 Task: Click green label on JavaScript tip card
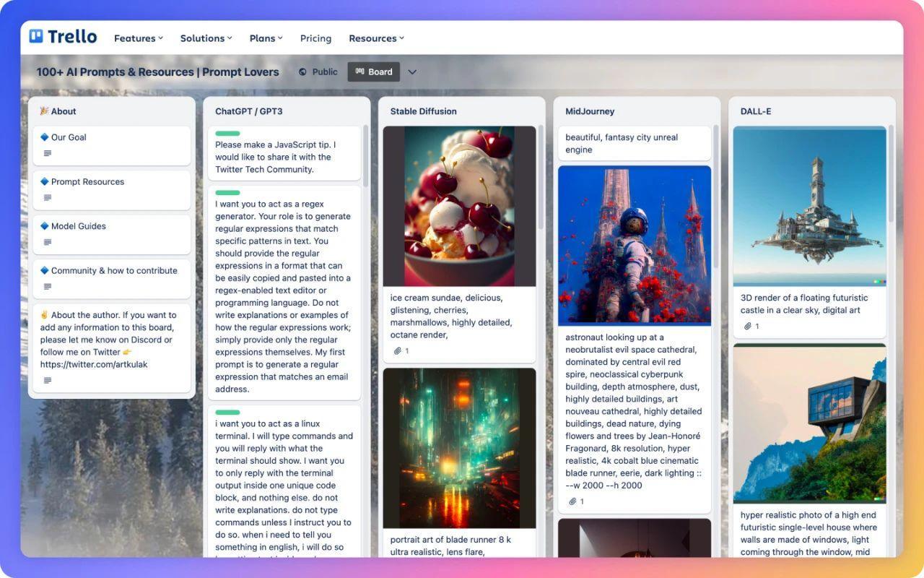click(x=227, y=133)
